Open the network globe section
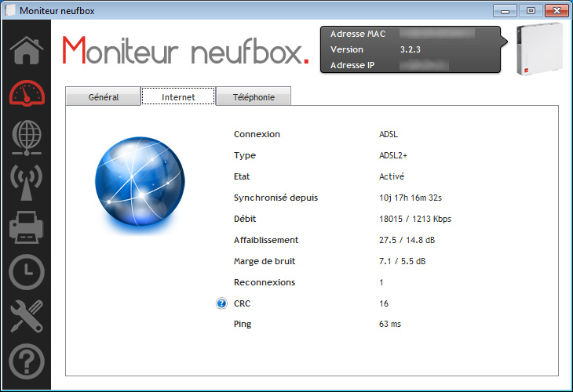573x392 pixels. click(x=26, y=137)
